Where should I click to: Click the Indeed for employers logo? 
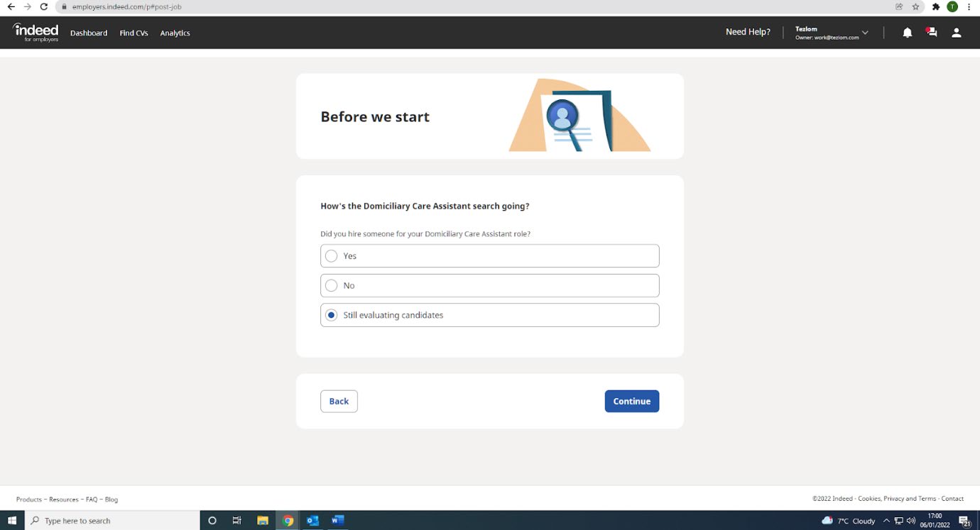[36, 32]
